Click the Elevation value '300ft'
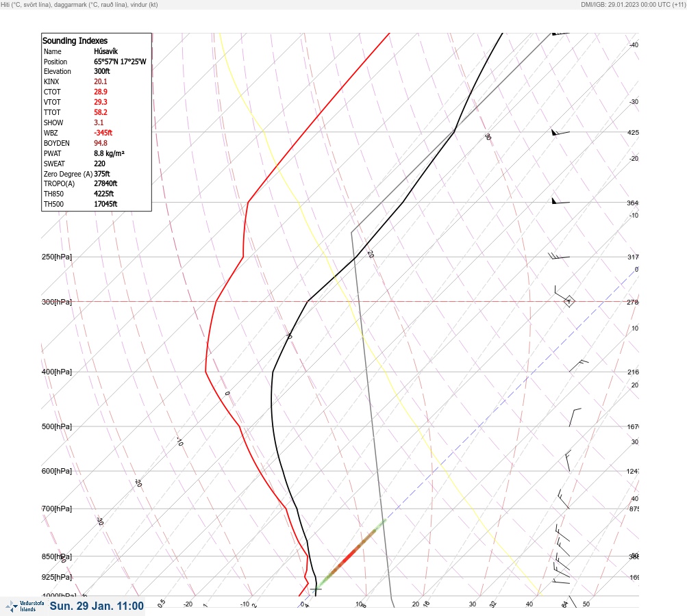Image resolution: width=687 pixels, height=616 pixels. tap(101, 71)
